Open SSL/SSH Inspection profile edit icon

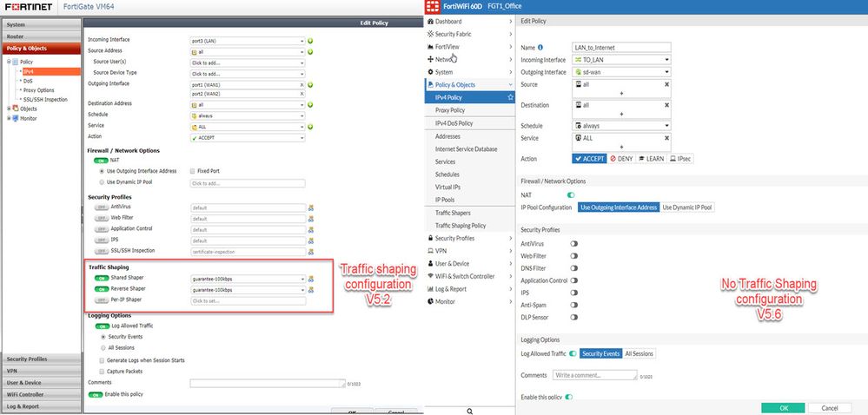[x=311, y=252]
